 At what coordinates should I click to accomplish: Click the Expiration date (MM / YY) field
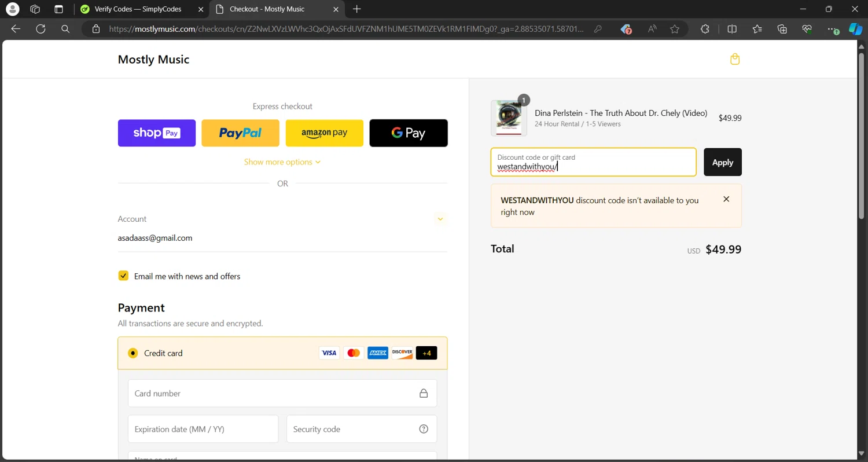tap(203, 429)
